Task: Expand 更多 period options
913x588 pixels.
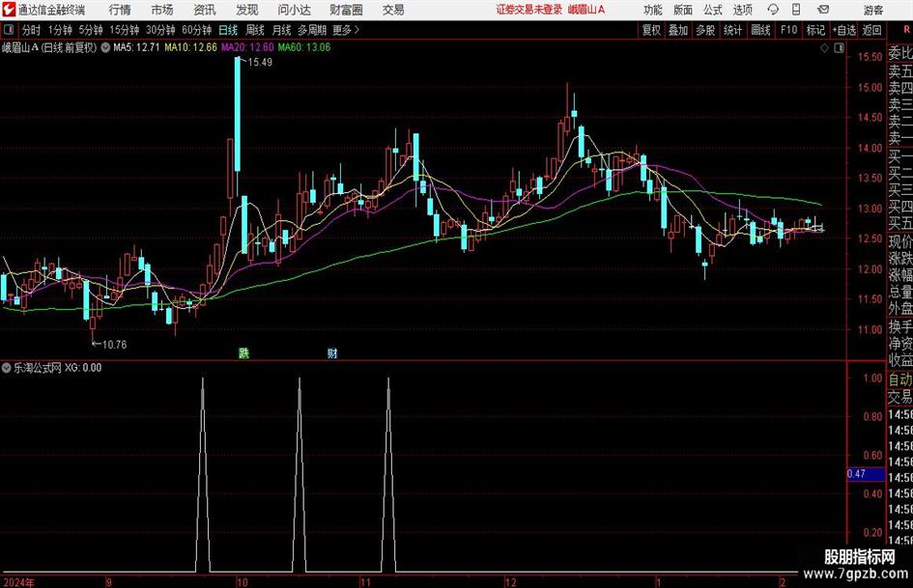Action: (x=346, y=30)
